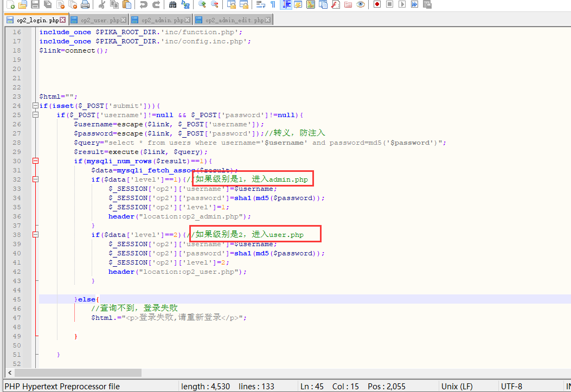Switch to the op2_admin.php tab
Screen dimensions: 571x392
(161, 20)
